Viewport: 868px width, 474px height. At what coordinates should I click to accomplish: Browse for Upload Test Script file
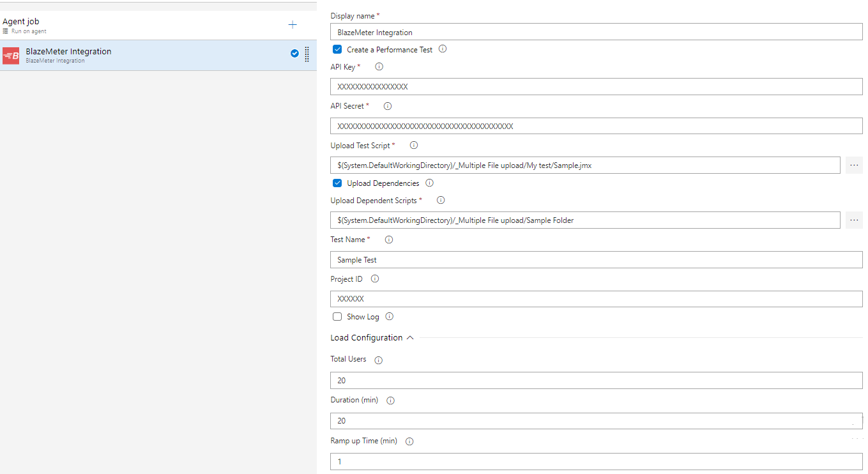pos(854,165)
